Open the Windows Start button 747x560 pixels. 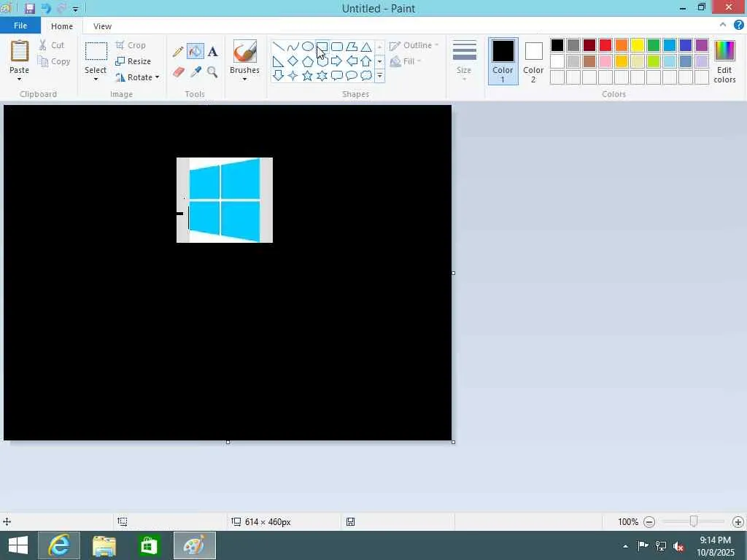pos(18,545)
